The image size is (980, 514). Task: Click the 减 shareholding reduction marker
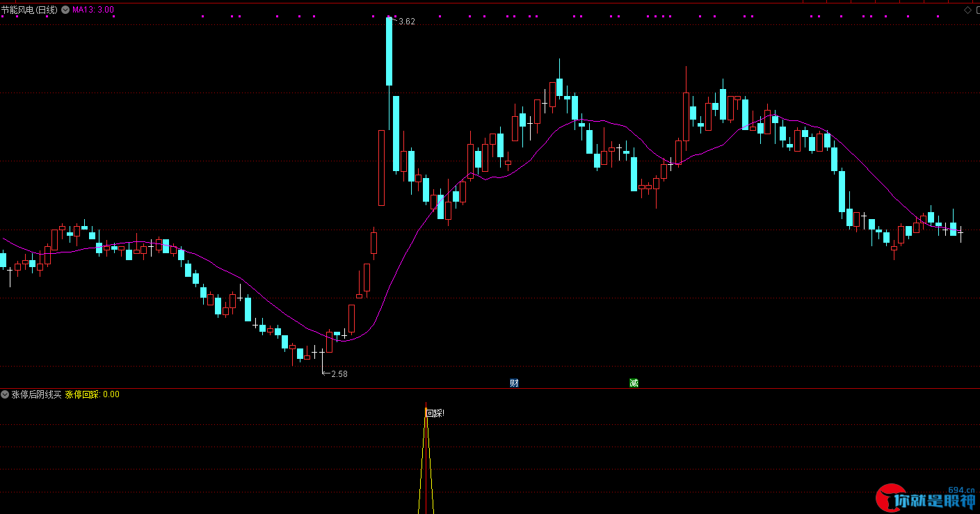pos(634,383)
